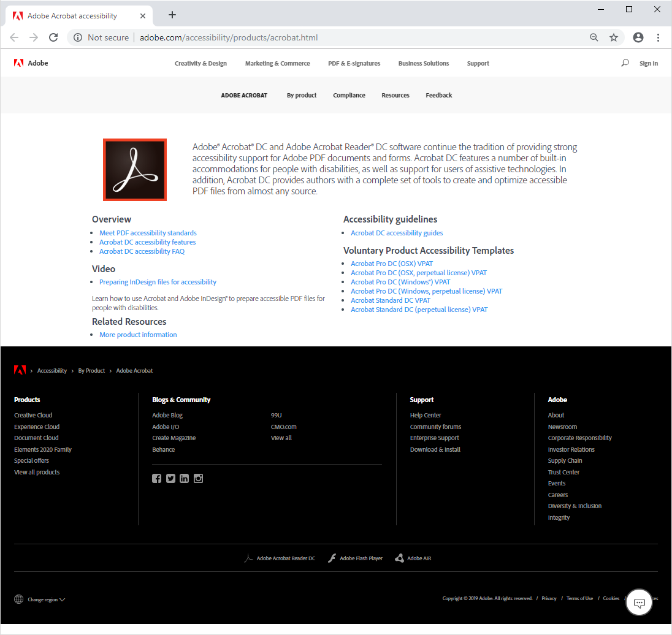Open Adobe's Instagram page icon

(199, 478)
